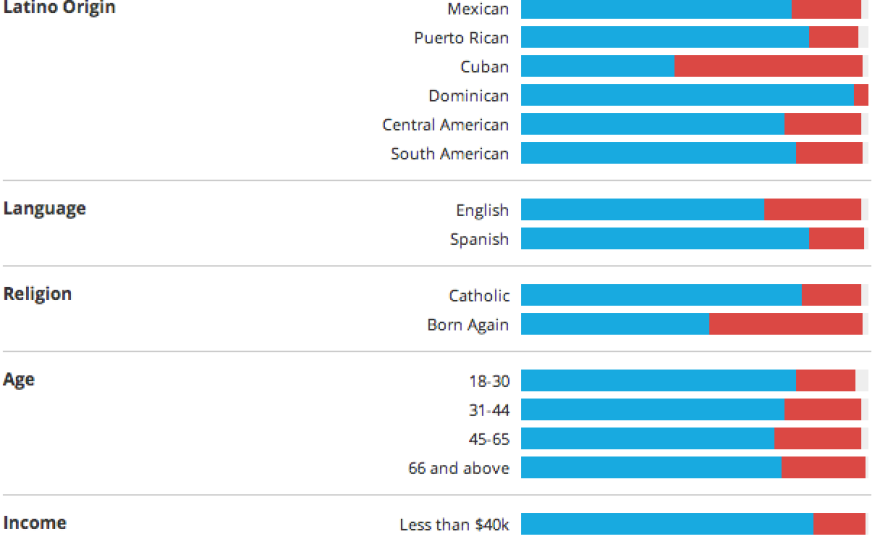Select the Language section heading
Image resolution: width=880 pixels, height=542 pixels.
[45, 209]
